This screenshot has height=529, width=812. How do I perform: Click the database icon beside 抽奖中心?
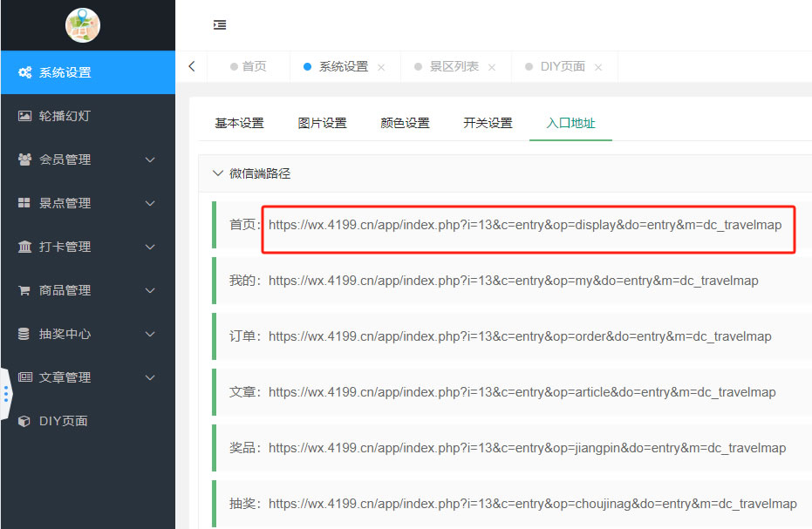(24, 334)
